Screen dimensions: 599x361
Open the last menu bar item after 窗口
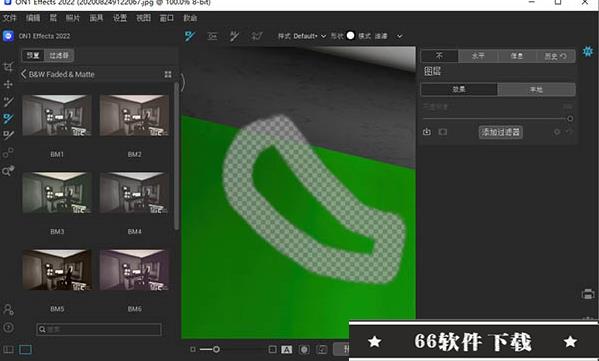pyautogui.click(x=190, y=18)
